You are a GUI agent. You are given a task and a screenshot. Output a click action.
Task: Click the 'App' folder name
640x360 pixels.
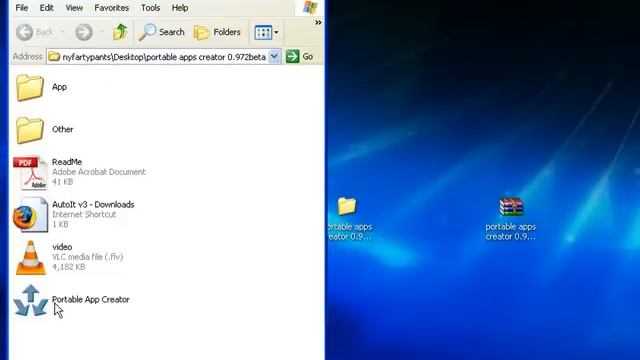(x=59, y=87)
